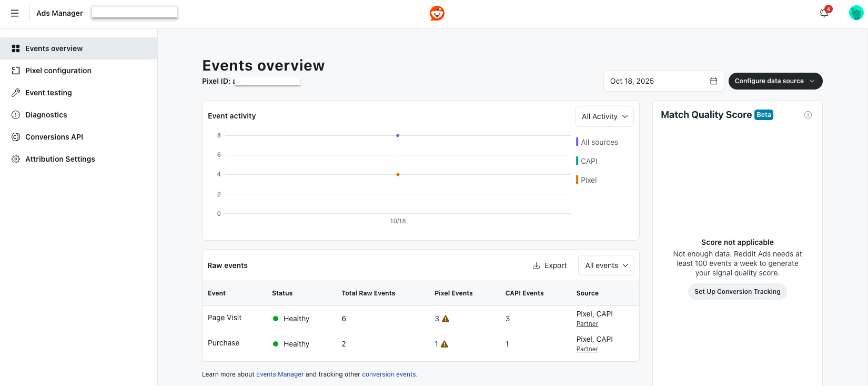Toggle All sources legend item
This screenshot has width=868, height=386.
(x=597, y=142)
